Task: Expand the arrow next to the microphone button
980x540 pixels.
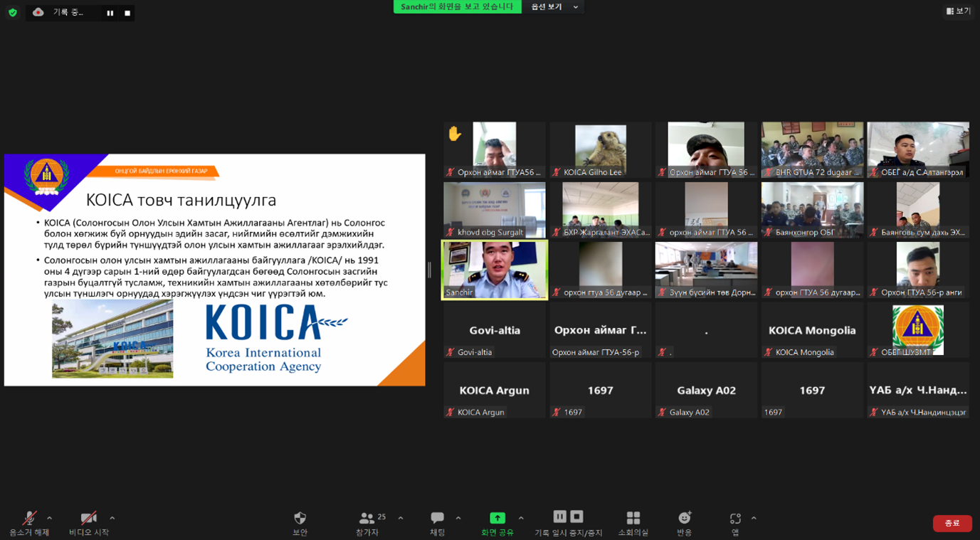Action: 49,518
